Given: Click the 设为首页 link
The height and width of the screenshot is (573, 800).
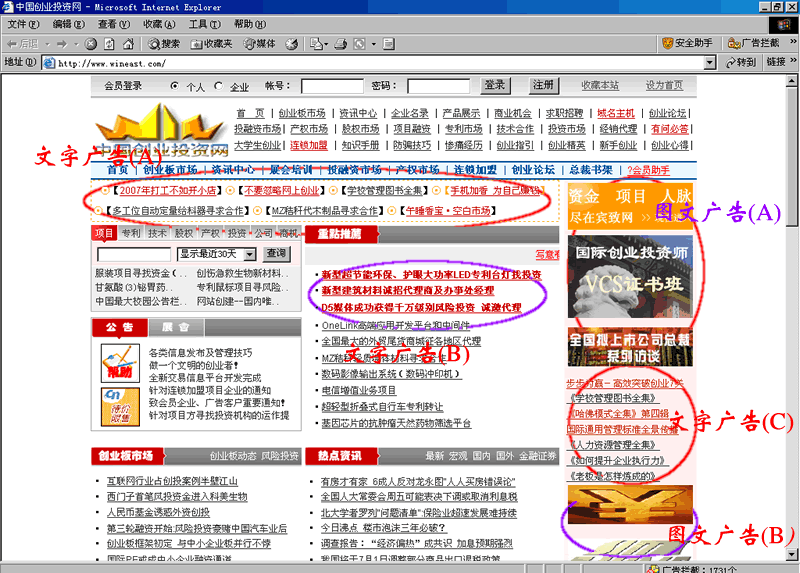Looking at the screenshot, I should [x=665, y=86].
